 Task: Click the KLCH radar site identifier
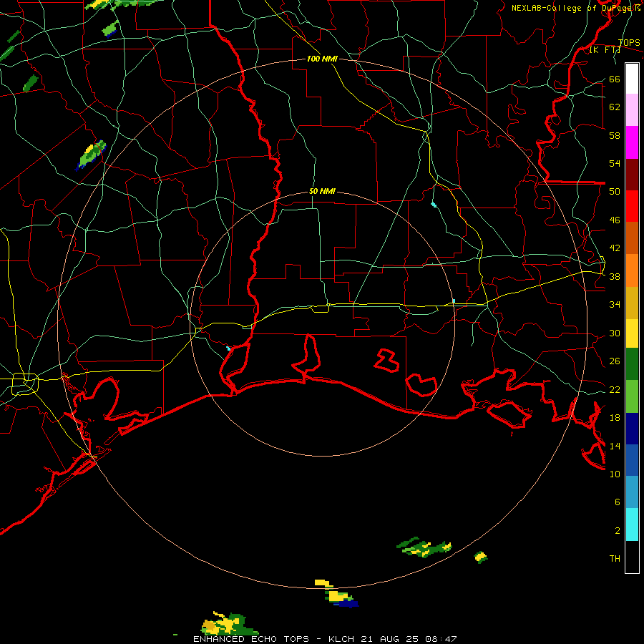pos(343,639)
